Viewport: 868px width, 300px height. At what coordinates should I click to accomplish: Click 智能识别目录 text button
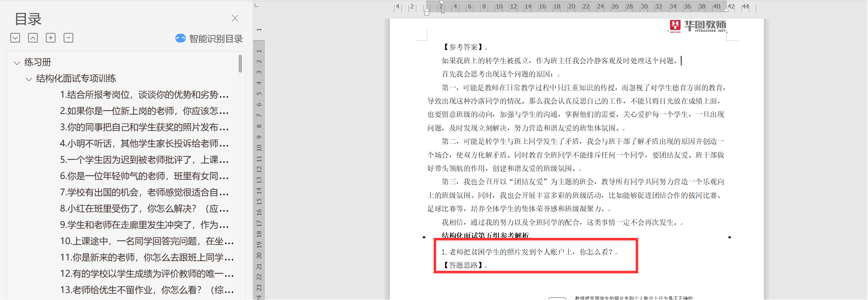(x=216, y=39)
